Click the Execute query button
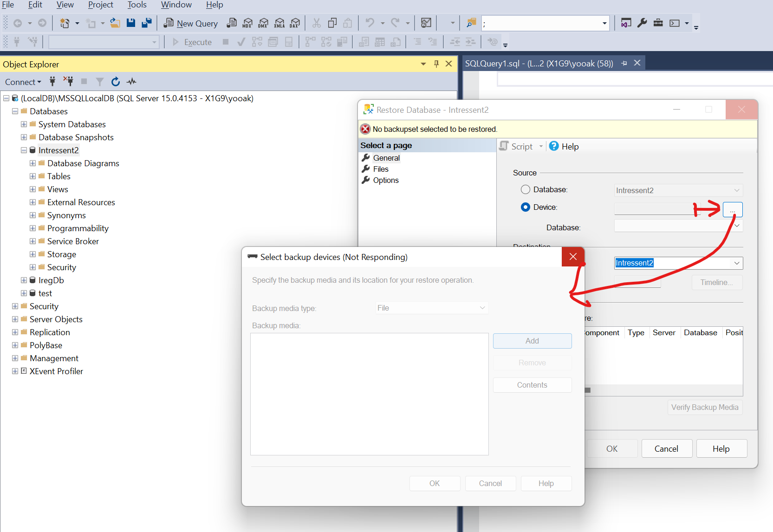Image resolution: width=773 pixels, height=532 pixels. coord(192,42)
